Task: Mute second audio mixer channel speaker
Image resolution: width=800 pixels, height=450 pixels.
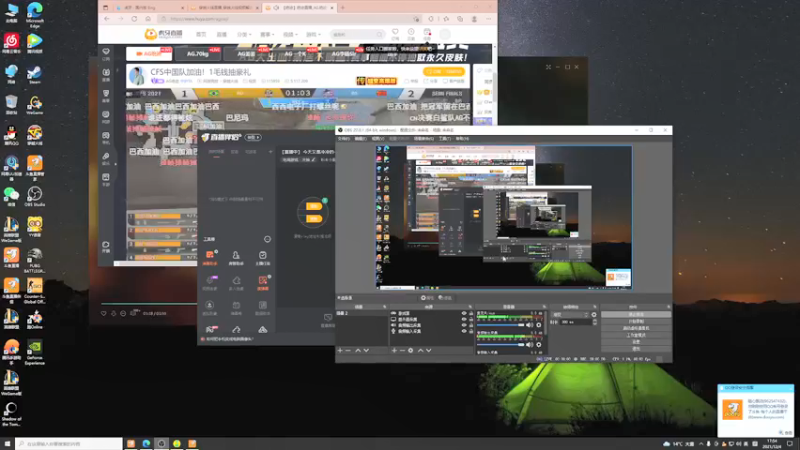Action: click(529, 344)
